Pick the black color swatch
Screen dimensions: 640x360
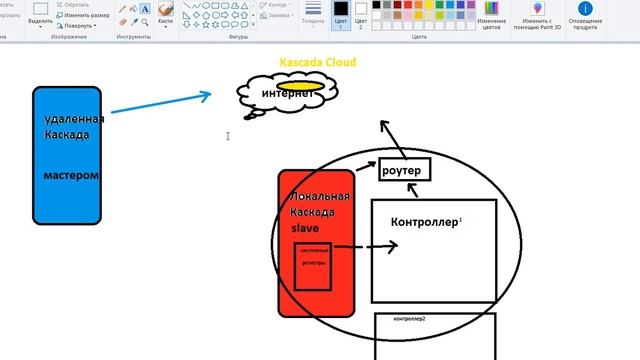click(376, 5)
